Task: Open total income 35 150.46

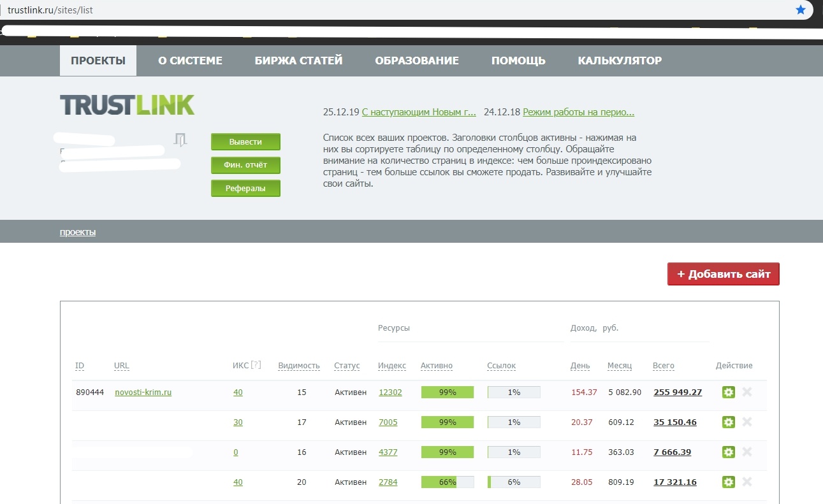Action: click(x=675, y=422)
